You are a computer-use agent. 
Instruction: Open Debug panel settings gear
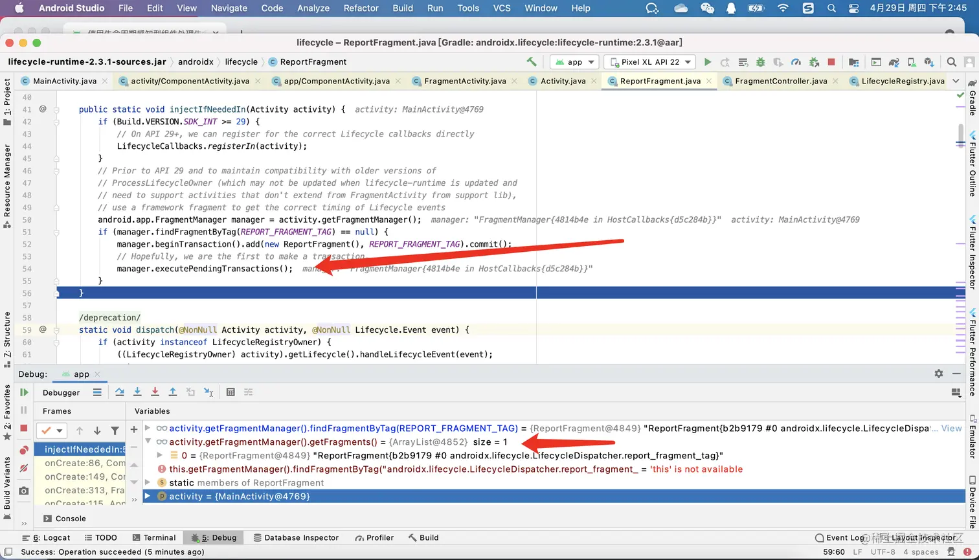point(939,374)
